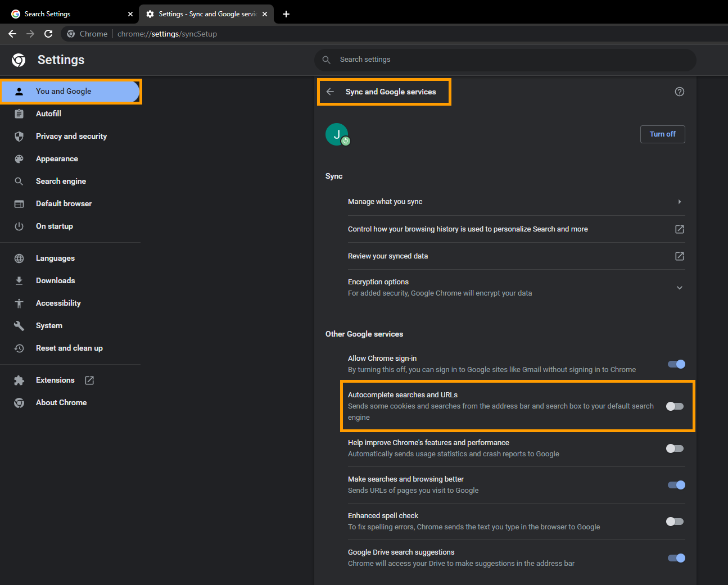
Task: Click the browser forward arrow icon
Action: point(30,34)
